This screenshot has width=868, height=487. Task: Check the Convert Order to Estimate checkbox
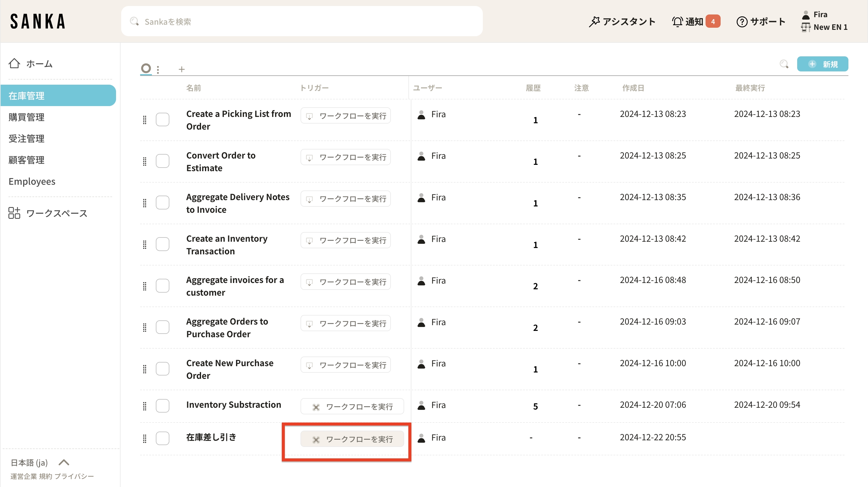(162, 161)
